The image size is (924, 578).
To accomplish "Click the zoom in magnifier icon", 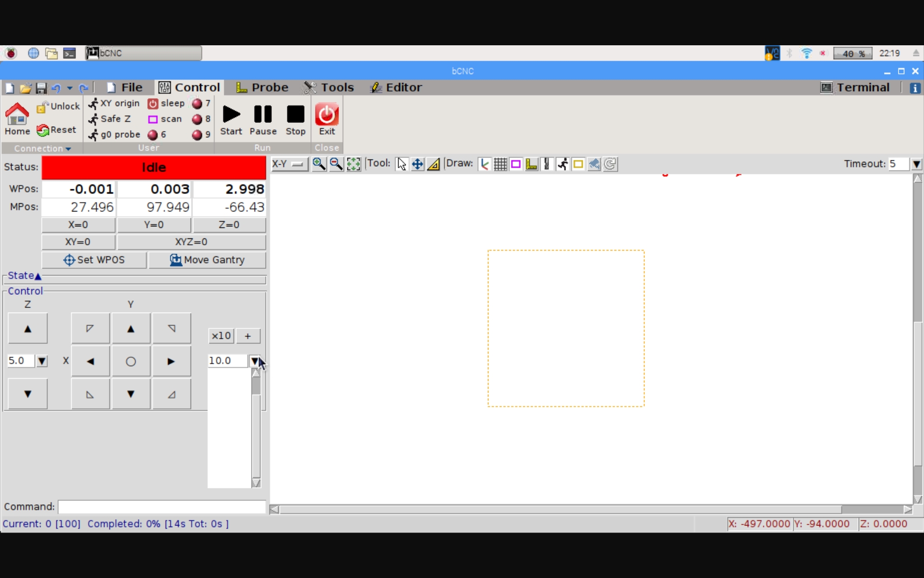I will click(x=319, y=164).
